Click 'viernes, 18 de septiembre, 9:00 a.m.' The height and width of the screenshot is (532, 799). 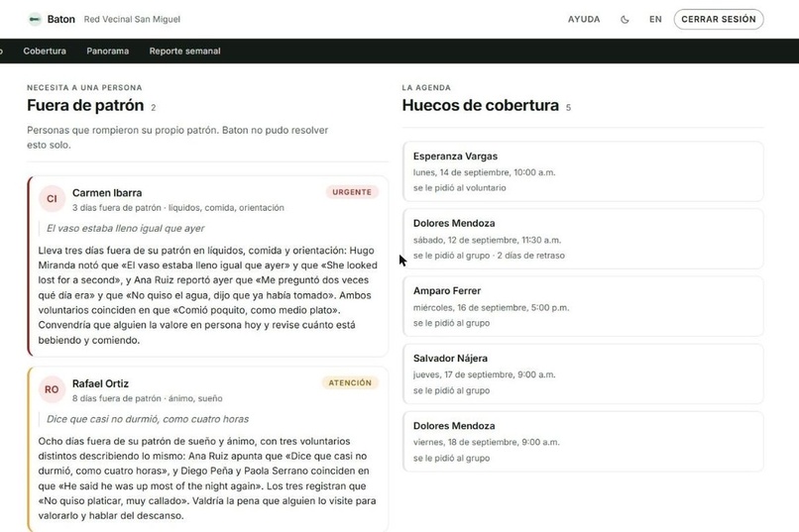click(486, 443)
